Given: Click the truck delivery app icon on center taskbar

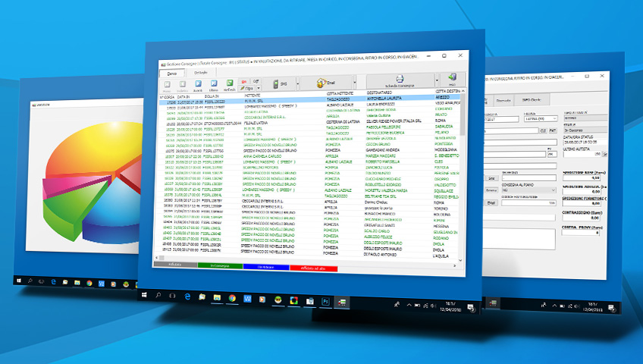Looking at the screenshot, I should [341, 303].
